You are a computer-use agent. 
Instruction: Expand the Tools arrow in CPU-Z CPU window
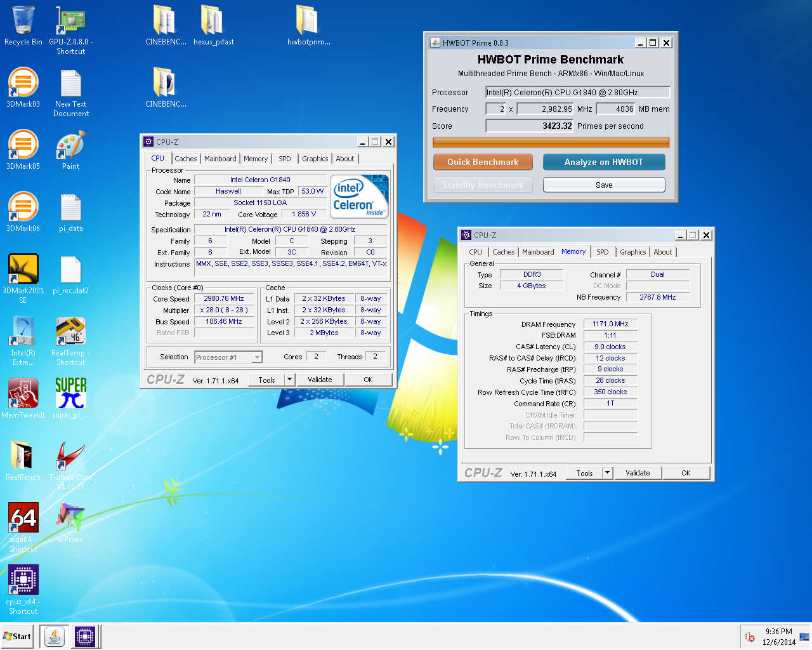pyautogui.click(x=289, y=380)
